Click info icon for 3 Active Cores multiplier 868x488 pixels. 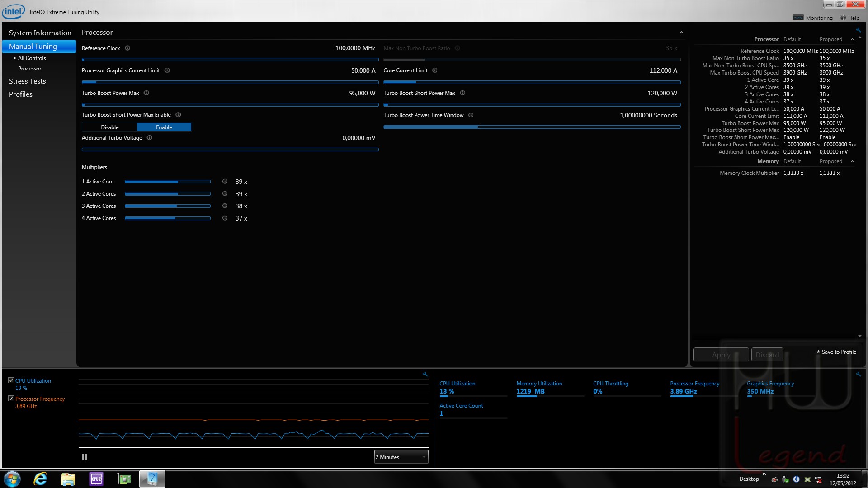tap(225, 206)
